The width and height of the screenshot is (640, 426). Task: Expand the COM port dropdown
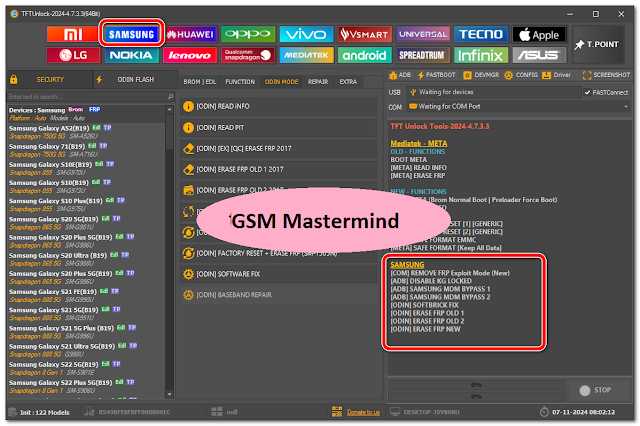pos(626,106)
